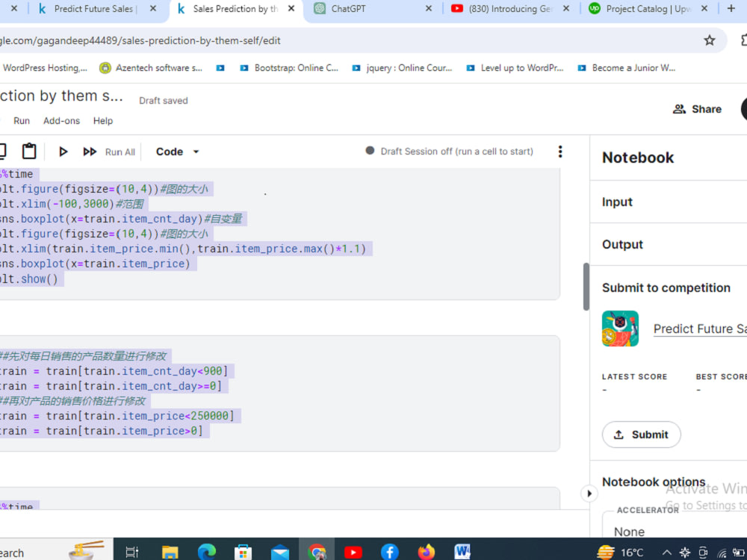
Task: Open a new browser tab
Action: (731, 8)
